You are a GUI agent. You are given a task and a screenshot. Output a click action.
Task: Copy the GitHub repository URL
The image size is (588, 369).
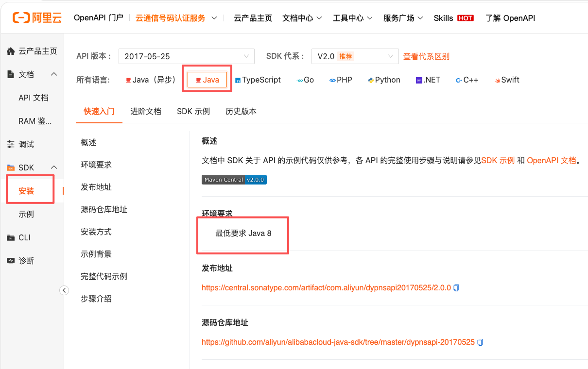(480, 342)
